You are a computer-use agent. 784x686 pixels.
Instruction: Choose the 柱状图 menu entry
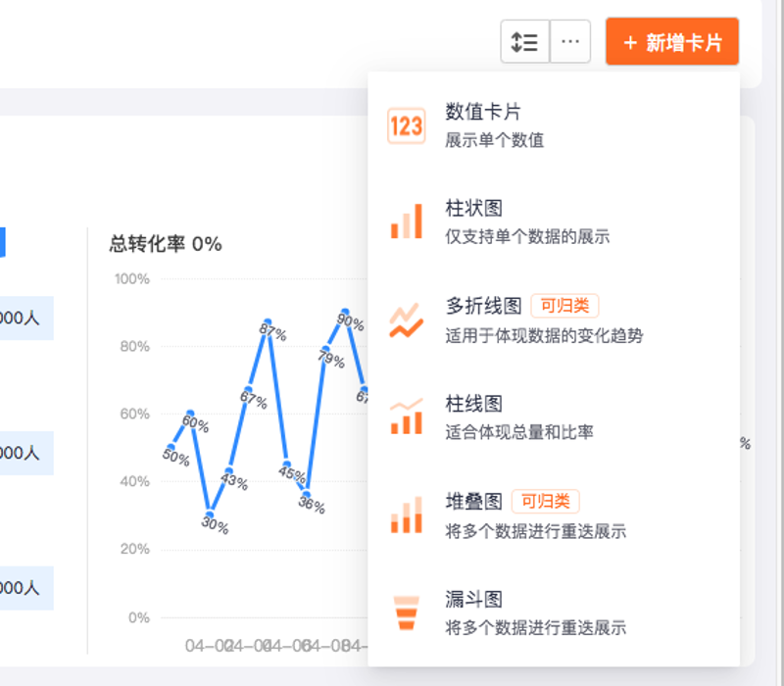point(554,222)
